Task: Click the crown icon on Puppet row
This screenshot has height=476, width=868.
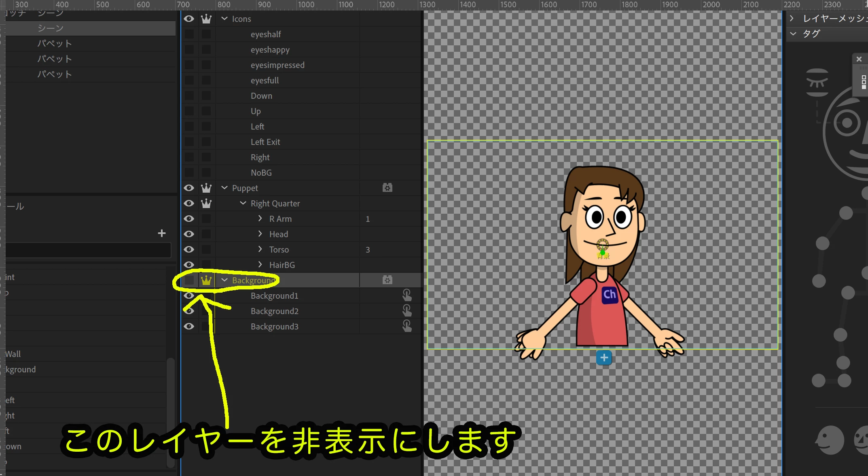Action: 206,188
